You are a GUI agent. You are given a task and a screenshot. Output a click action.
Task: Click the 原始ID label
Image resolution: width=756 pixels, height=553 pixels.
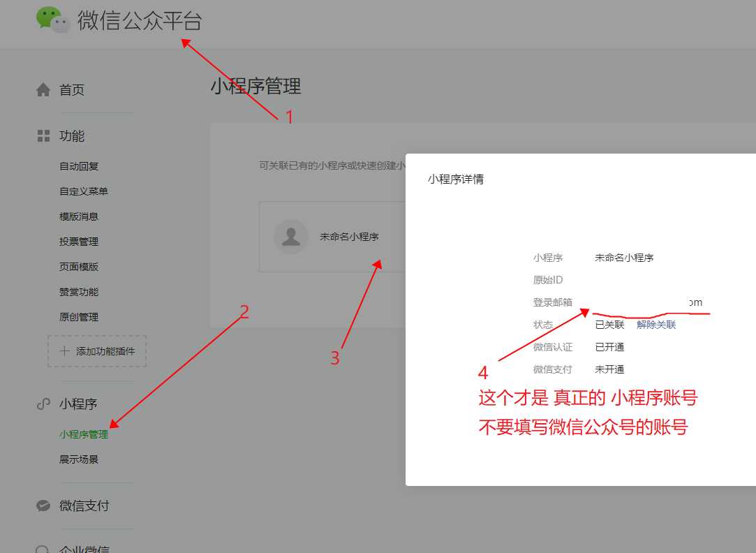[x=548, y=280]
